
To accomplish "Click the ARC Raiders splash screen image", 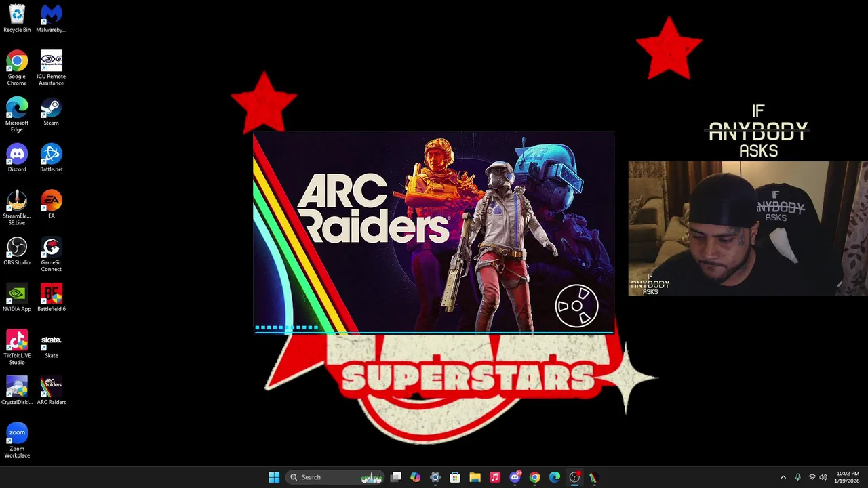I will click(433, 233).
